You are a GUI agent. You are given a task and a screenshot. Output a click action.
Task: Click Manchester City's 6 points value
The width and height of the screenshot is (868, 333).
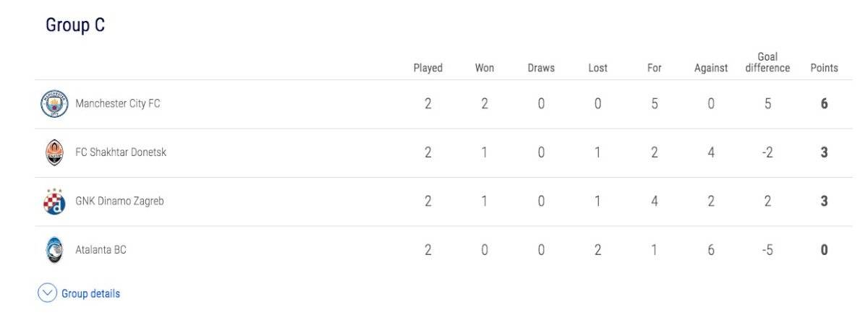pyautogui.click(x=824, y=104)
